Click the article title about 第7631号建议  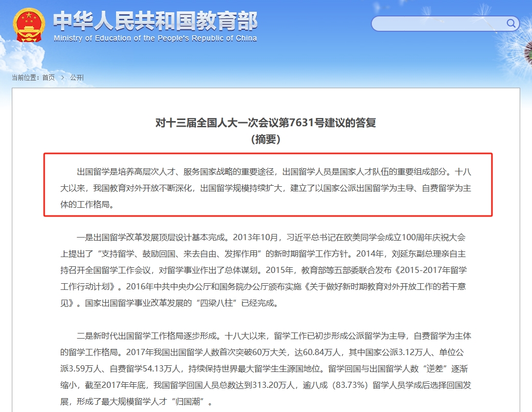[265, 123]
